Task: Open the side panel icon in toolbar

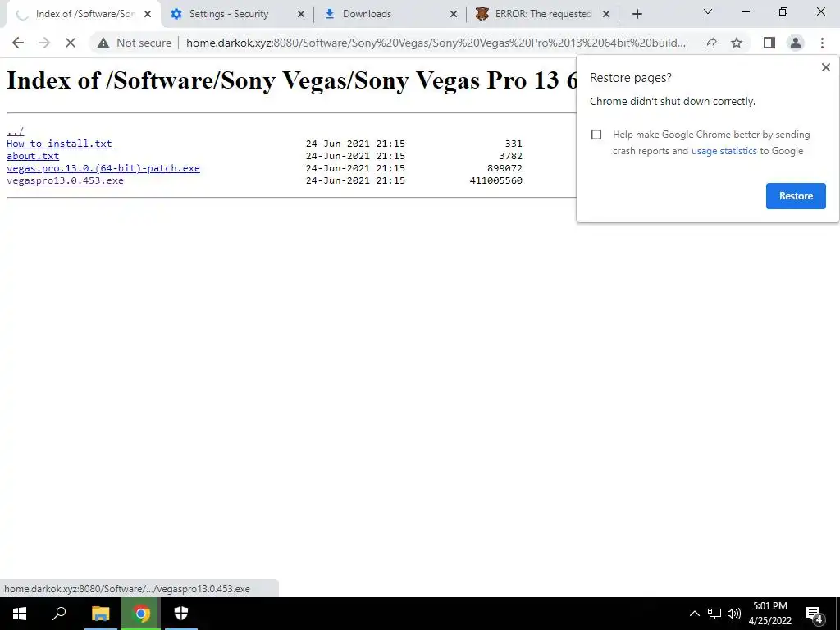Action: click(769, 43)
